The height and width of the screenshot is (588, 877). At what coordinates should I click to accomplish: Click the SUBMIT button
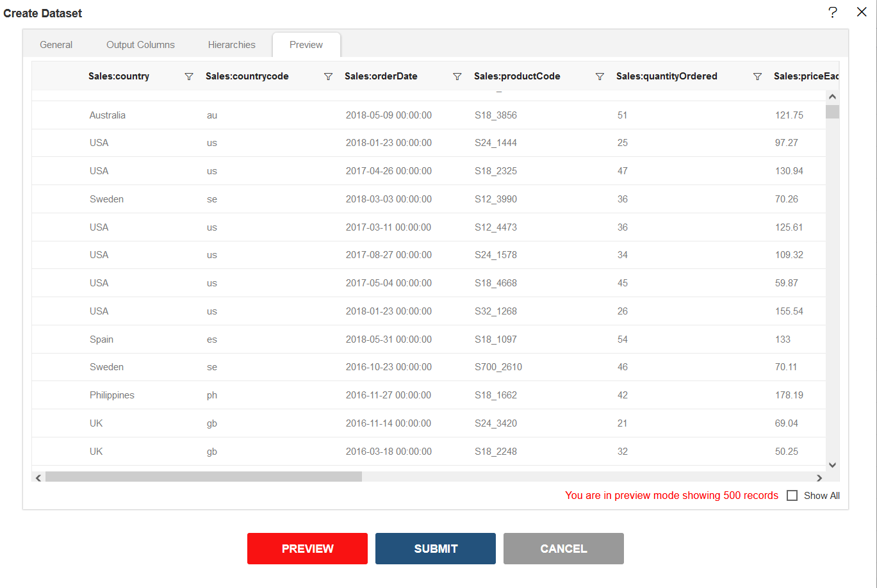(x=436, y=548)
